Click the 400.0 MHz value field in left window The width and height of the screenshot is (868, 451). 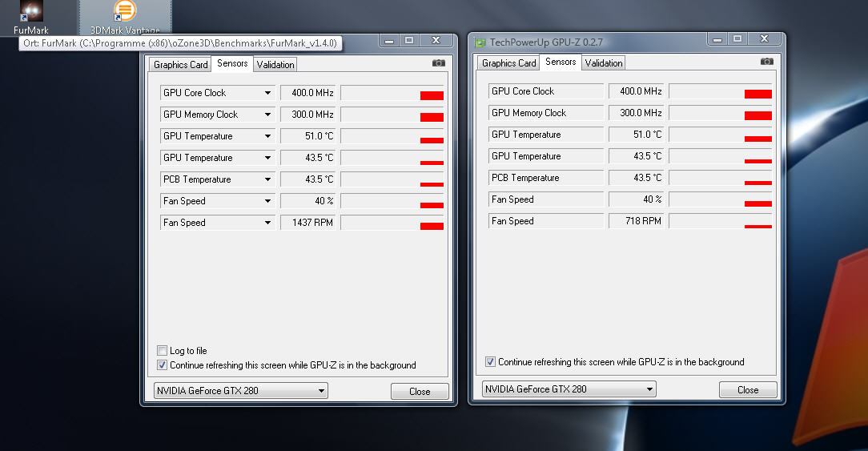(x=307, y=93)
